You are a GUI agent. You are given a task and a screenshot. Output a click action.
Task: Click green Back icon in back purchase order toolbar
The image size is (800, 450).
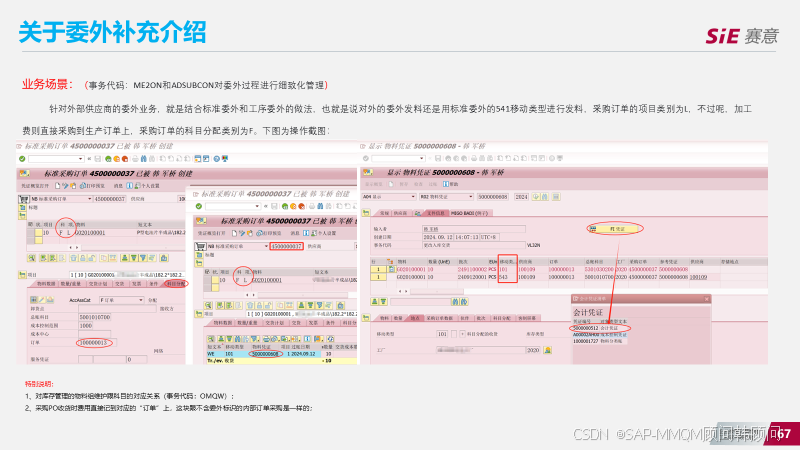(x=108, y=159)
